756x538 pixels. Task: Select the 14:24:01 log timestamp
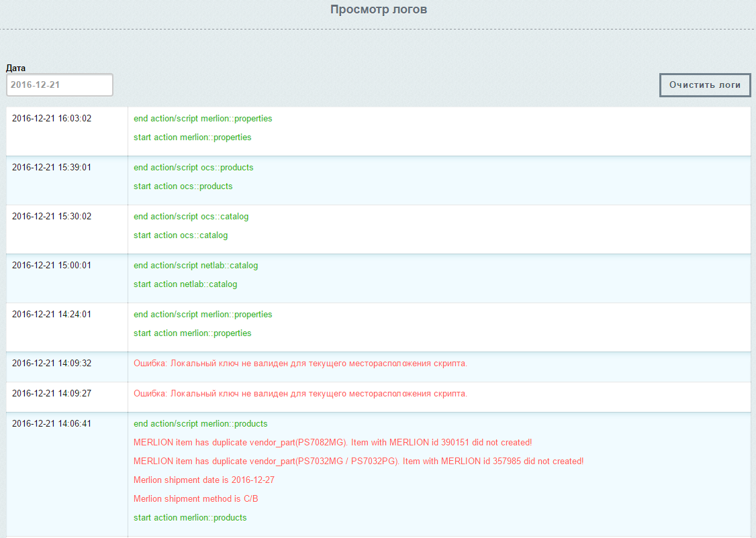tap(52, 315)
